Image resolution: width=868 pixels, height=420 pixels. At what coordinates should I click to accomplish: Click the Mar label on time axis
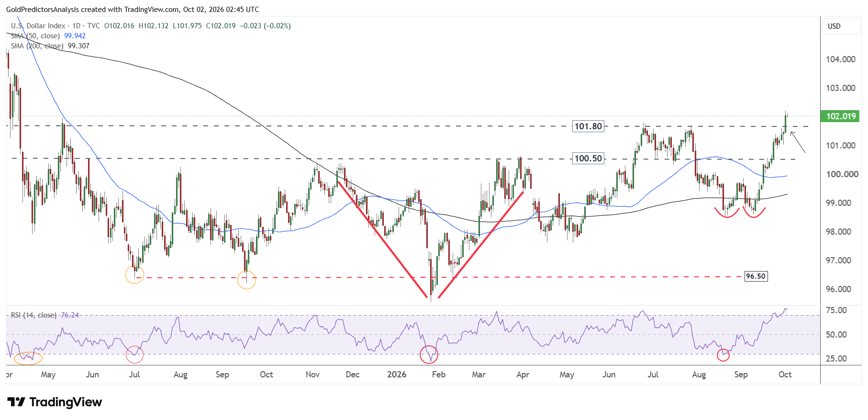[x=479, y=375]
